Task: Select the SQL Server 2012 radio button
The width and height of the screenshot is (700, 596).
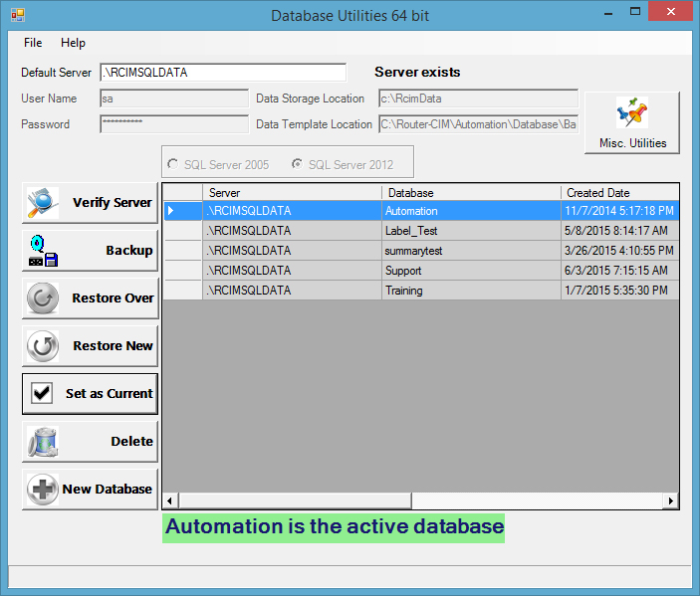Action: click(297, 164)
